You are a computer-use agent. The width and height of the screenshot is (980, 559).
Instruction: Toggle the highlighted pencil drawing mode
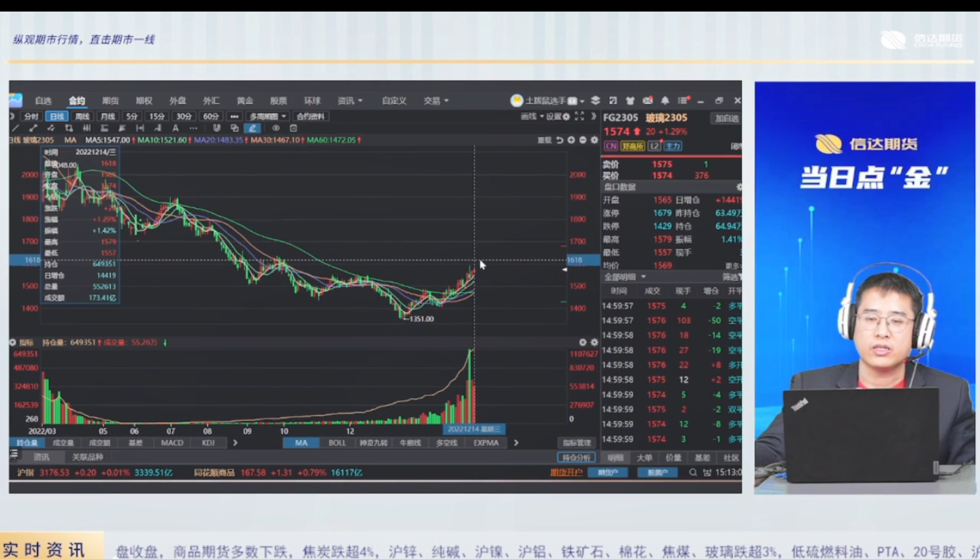(252, 128)
